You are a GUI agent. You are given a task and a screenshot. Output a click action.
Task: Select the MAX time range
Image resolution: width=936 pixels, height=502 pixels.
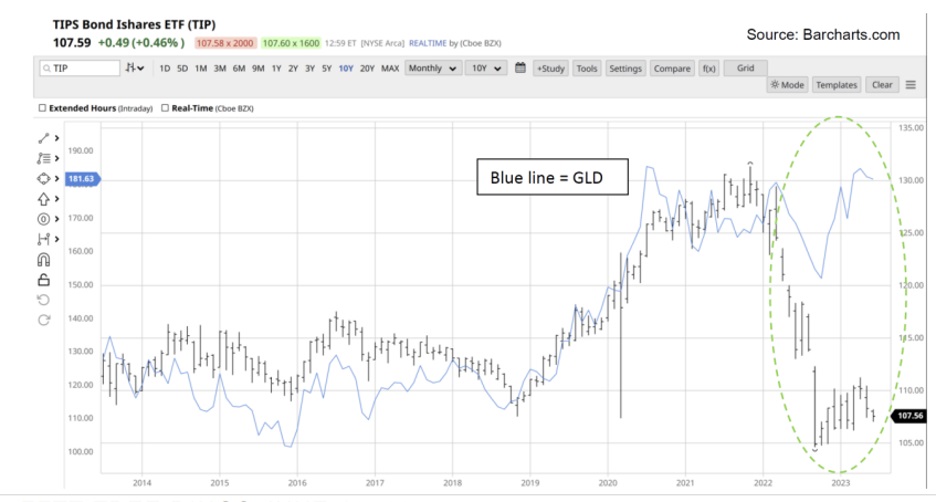click(390, 68)
